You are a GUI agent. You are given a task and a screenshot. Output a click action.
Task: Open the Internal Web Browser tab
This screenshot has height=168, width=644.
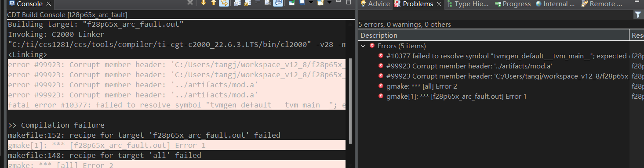point(555,4)
